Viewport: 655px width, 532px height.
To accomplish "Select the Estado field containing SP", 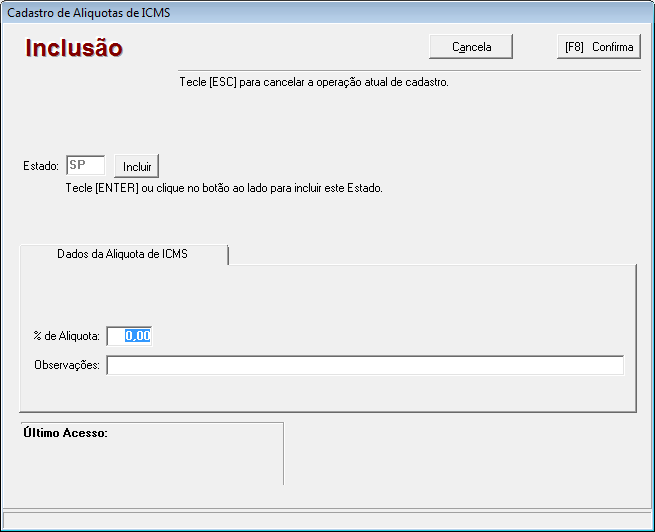I will [85, 165].
